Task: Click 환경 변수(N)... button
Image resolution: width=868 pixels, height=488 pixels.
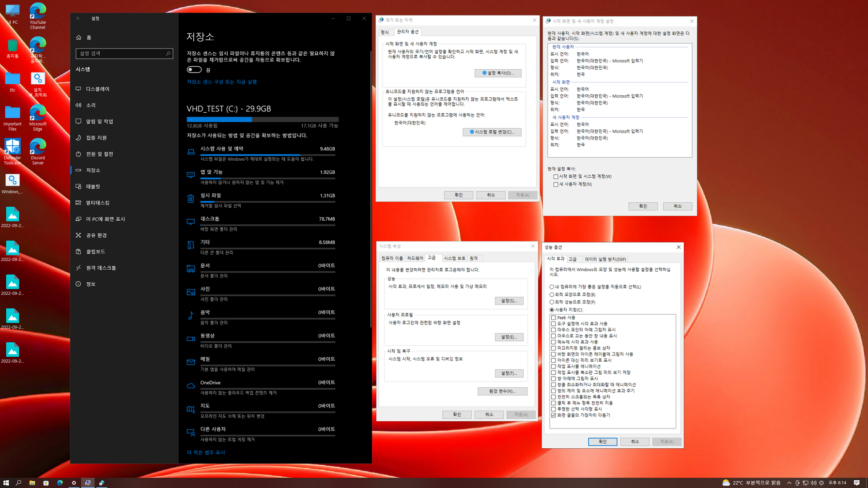Action: (x=502, y=391)
